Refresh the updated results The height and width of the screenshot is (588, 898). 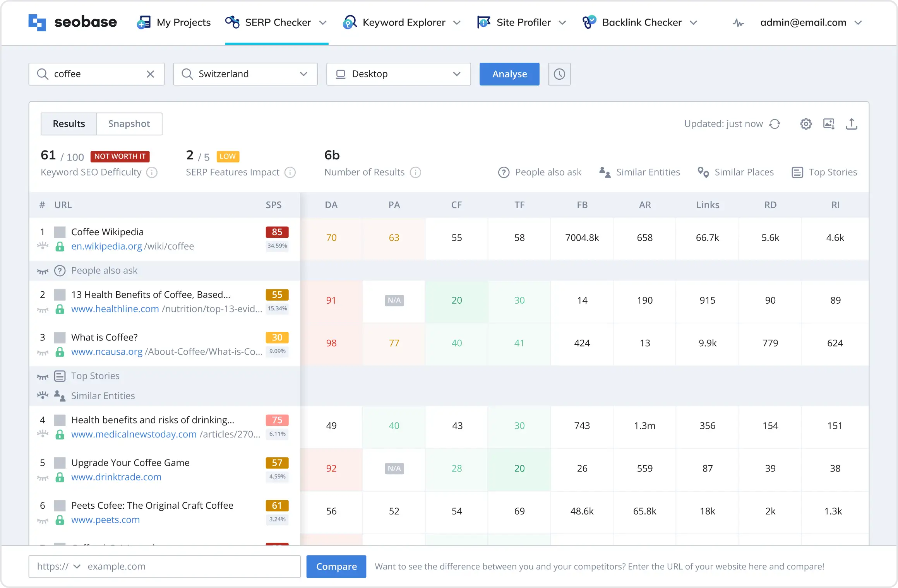[775, 124]
